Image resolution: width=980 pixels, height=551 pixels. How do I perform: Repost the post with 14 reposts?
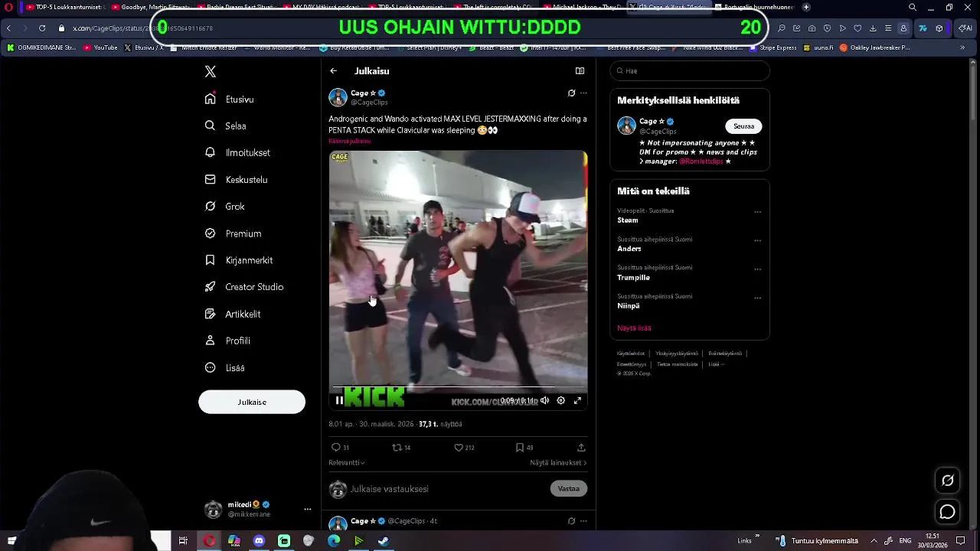[x=401, y=448]
